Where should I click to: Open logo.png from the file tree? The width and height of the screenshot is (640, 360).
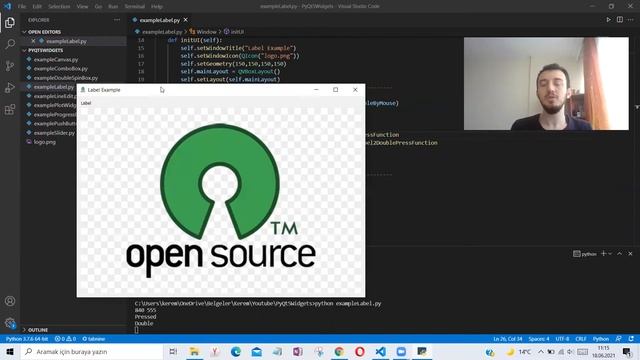(x=45, y=142)
